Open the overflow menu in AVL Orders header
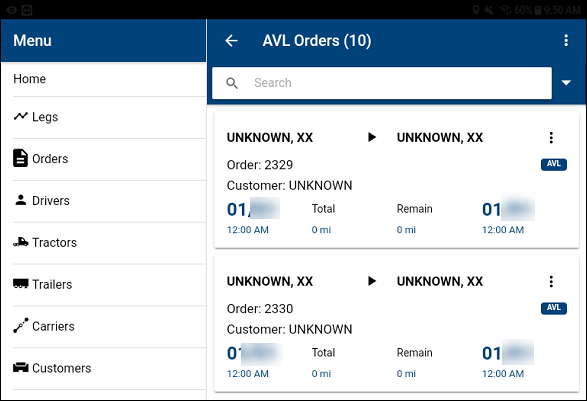The width and height of the screenshot is (587, 401). [566, 40]
